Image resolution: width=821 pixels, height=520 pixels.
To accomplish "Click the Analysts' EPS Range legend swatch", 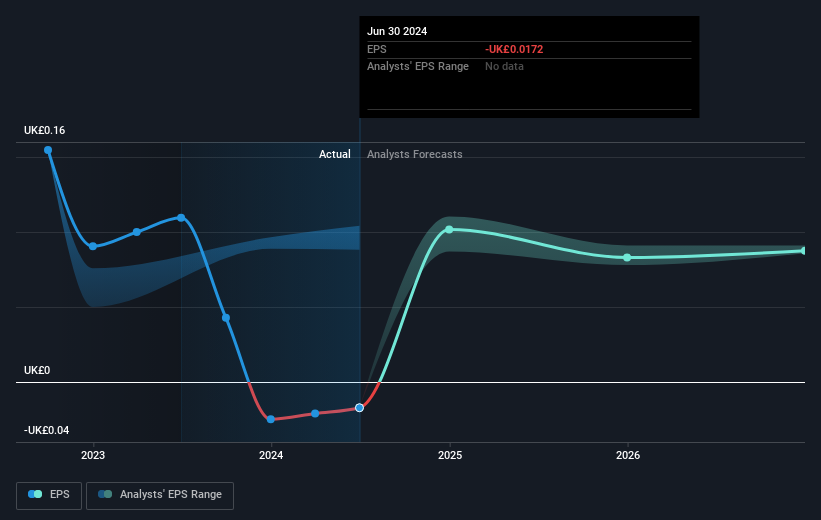I will click(x=105, y=494).
